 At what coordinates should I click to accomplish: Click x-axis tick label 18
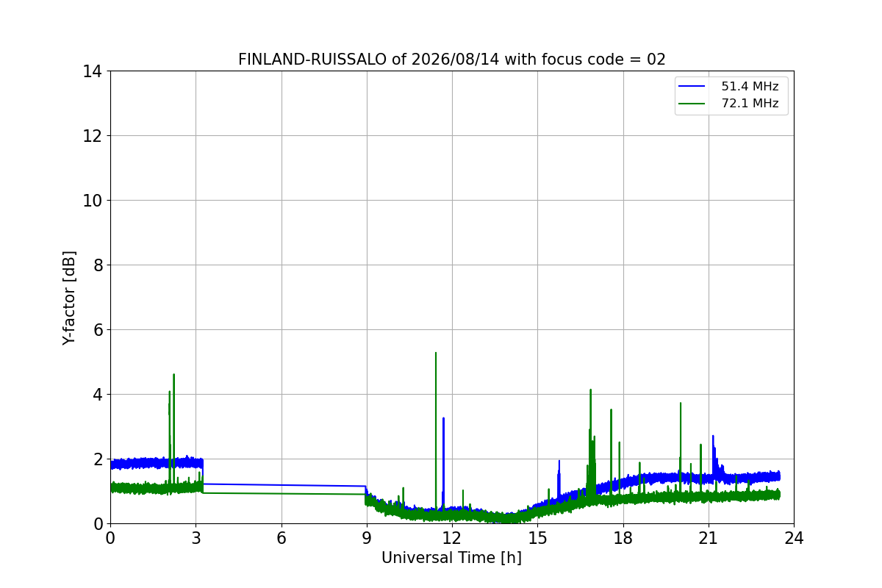[x=623, y=538]
